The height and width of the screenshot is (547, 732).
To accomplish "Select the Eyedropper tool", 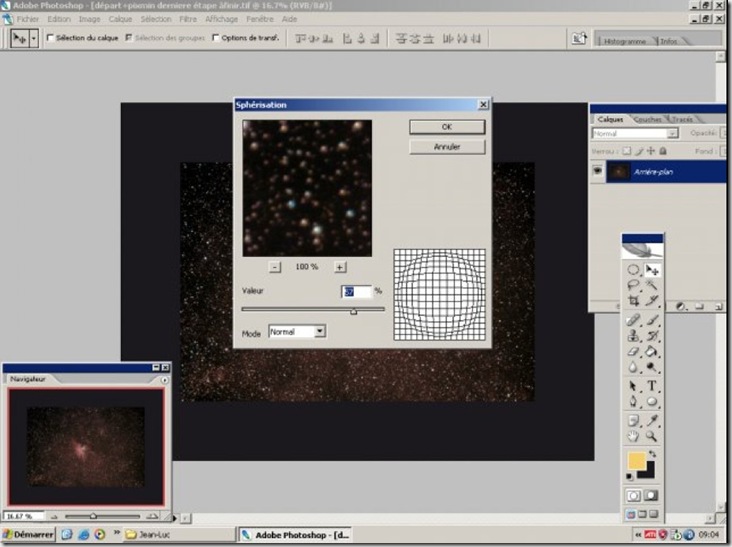I will point(652,421).
